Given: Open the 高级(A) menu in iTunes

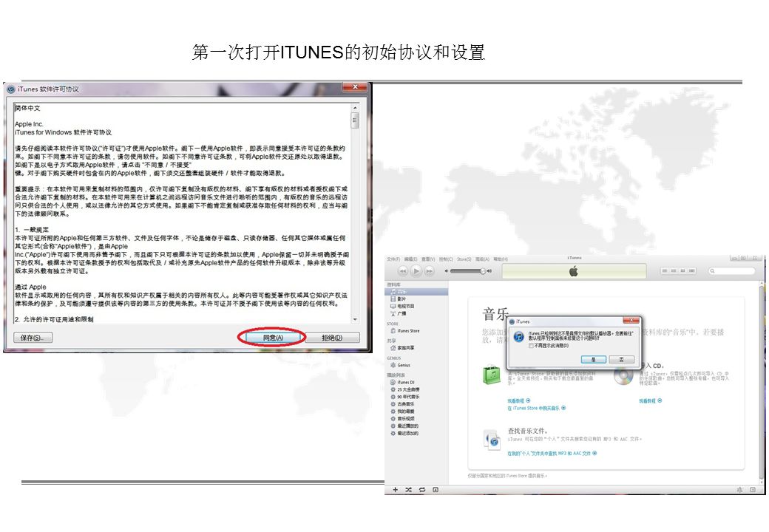Looking at the screenshot, I should tap(483, 259).
